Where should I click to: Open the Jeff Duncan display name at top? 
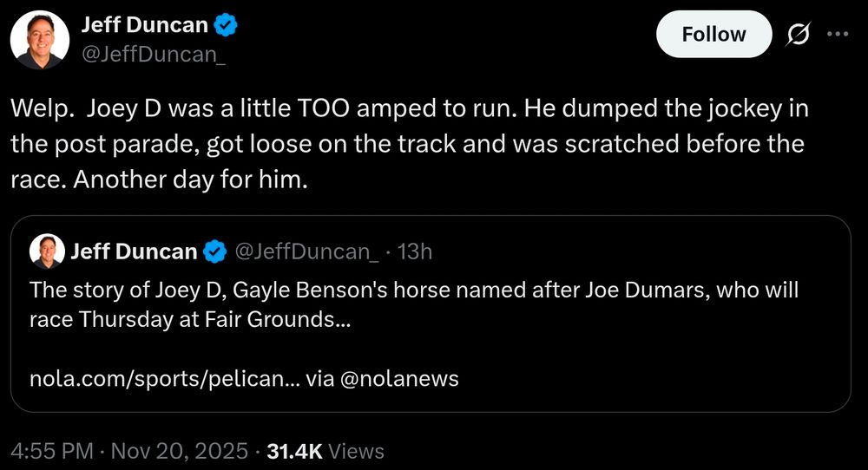pyautogui.click(x=145, y=26)
